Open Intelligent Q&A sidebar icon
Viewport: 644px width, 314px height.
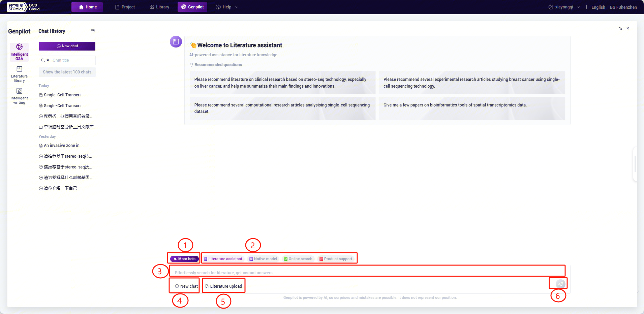click(x=19, y=52)
